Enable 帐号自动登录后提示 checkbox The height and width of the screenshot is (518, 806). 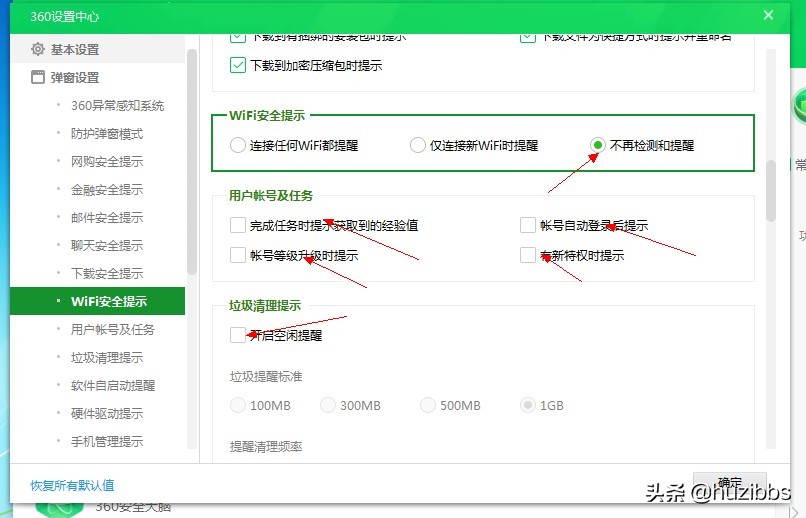point(528,225)
